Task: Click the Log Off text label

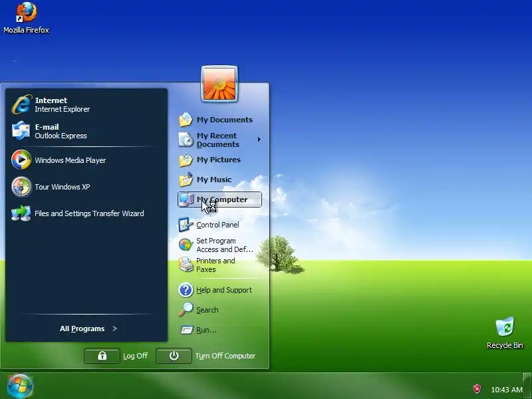Action: (x=135, y=356)
